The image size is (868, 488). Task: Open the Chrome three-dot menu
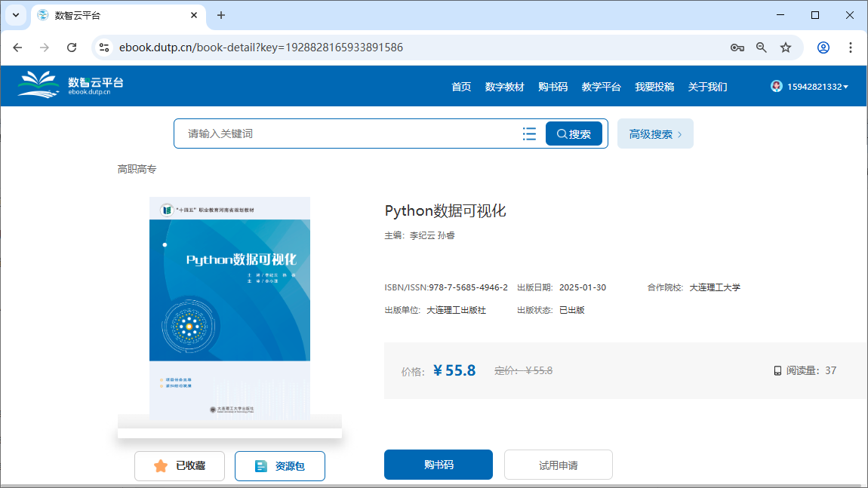pyautogui.click(x=851, y=48)
